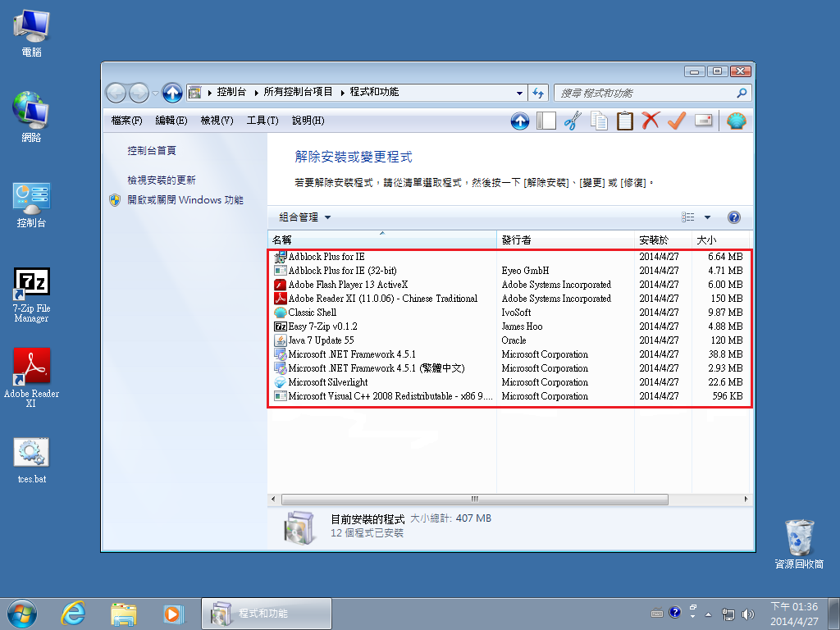
Task: Click the 程式和功能 taskbar button
Action: point(267,614)
